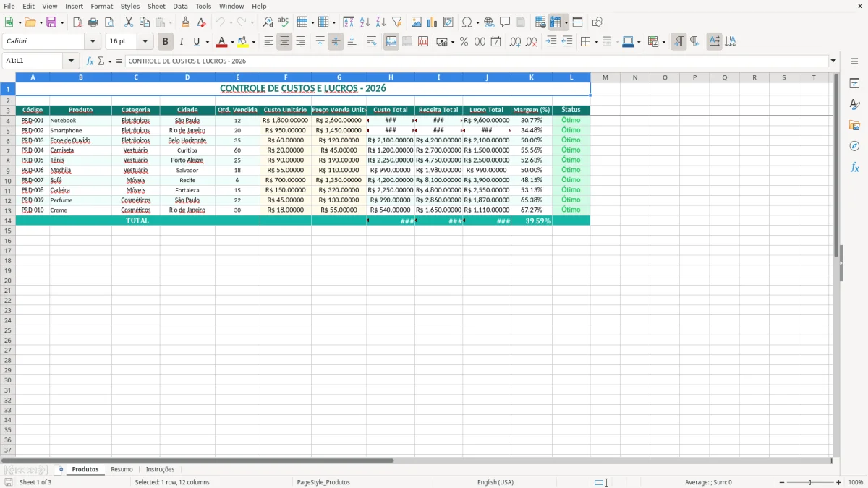Click the Copy icon
The width and height of the screenshot is (868, 488).
(x=145, y=22)
